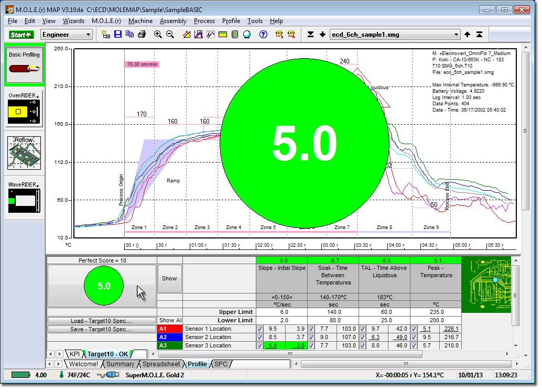Toggle Sensor 1 Peak checkbox
Screen dimensions: 542x392
click(x=414, y=329)
